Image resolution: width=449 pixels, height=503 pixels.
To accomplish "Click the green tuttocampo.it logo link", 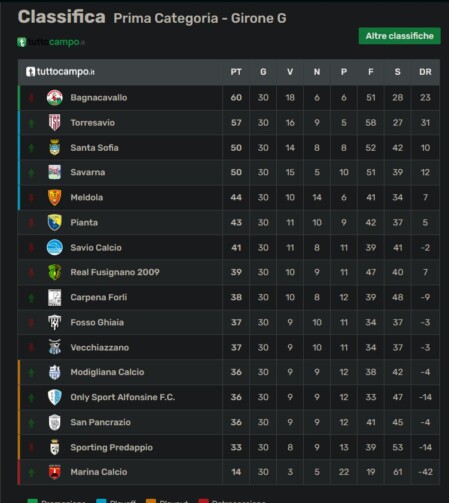I will click(x=51, y=42).
